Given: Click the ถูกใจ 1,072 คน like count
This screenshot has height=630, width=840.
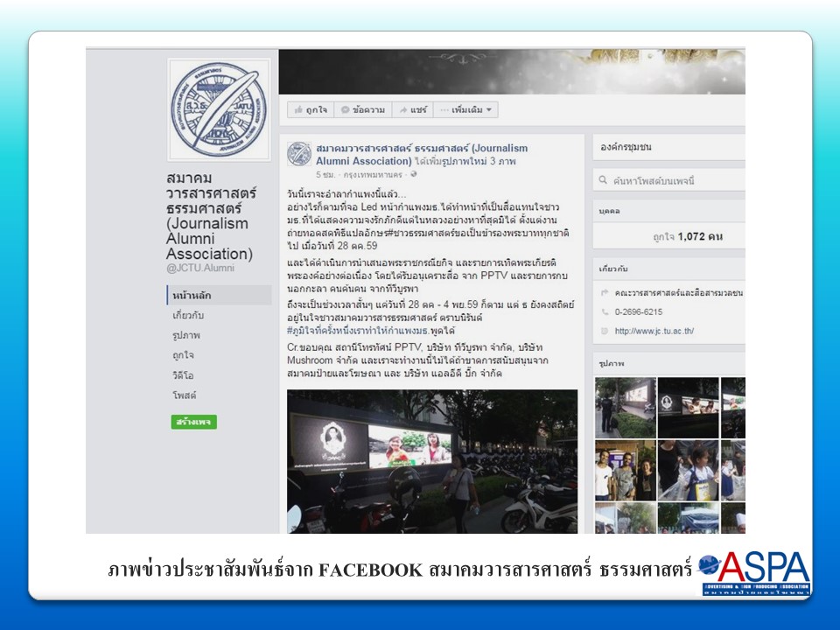Looking at the screenshot, I should [x=688, y=236].
